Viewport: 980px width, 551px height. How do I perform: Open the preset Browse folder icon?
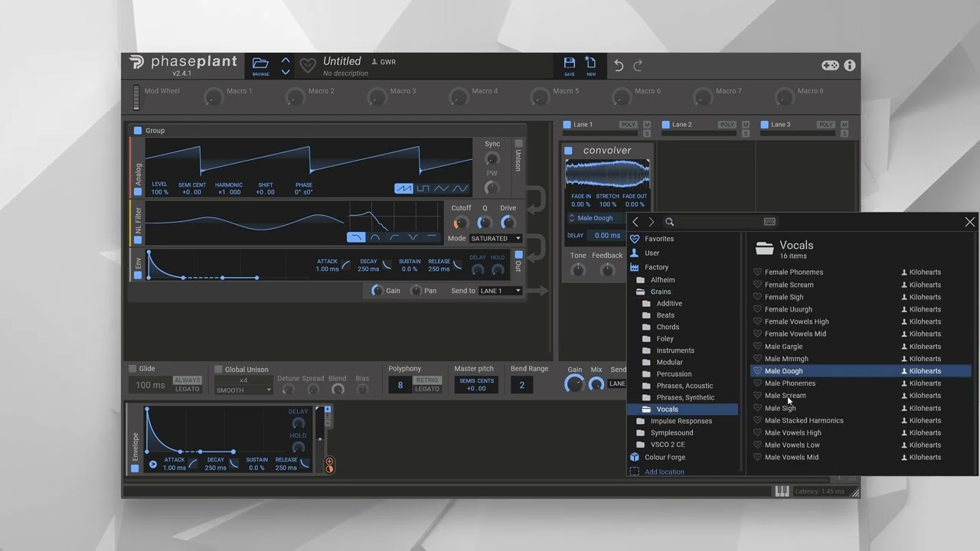[x=260, y=64]
